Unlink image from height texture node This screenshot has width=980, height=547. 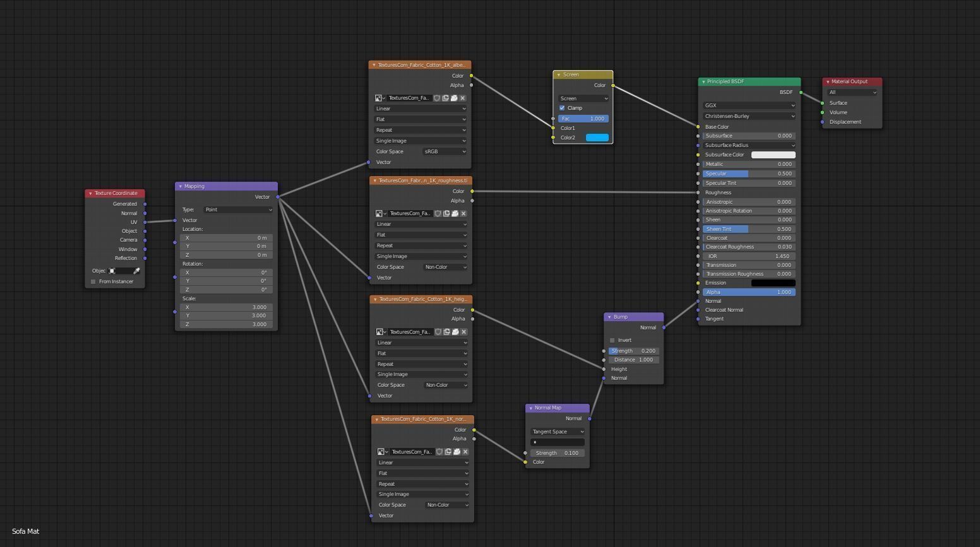click(464, 332)
